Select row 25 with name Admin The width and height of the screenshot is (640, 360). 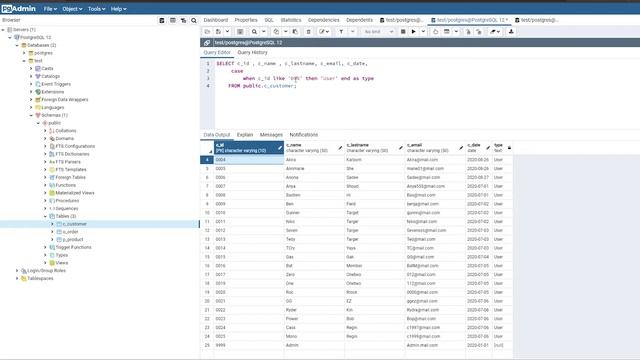pyautogui.click(x=207, y=345)
